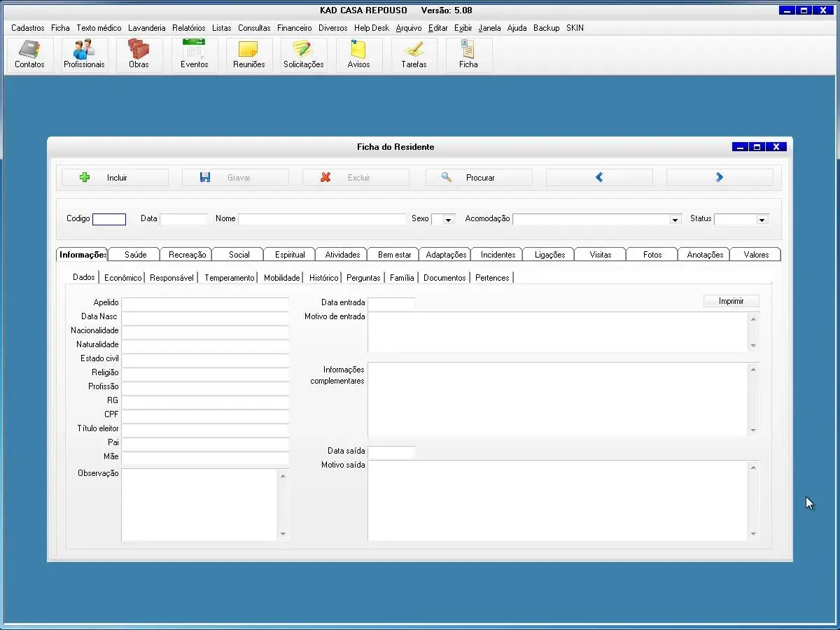Click the Nome input field
Image resolution: width=840 pixels, height=630 pixels.
click(322, 219)
